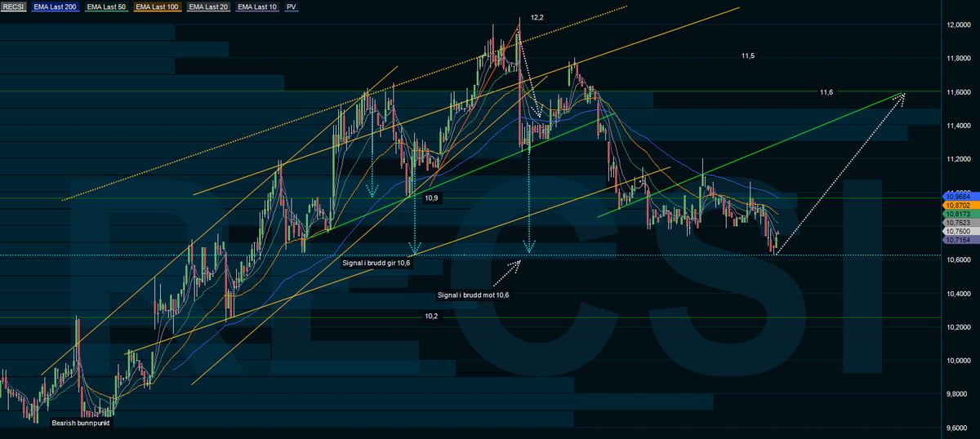Click the 11,4000 axis value
The height and width of the screenshot is (439, 980).
957,126
